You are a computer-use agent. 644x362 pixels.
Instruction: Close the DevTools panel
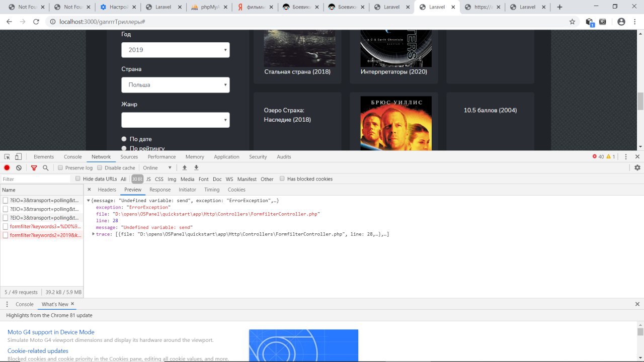(x=637, y=157)
